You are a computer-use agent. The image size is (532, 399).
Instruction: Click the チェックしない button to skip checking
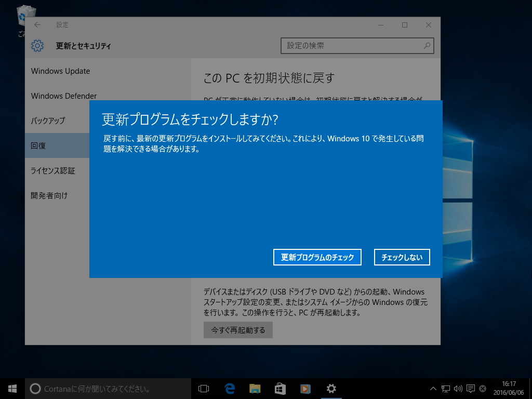click(402, 257)
